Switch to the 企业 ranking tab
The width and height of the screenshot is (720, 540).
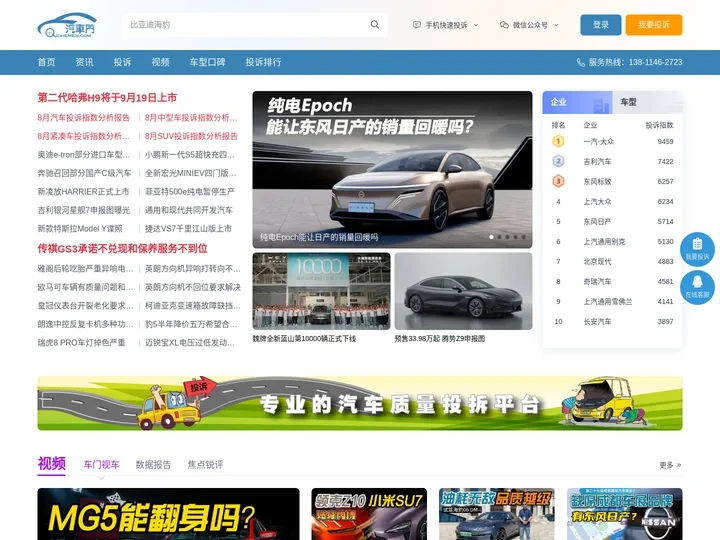point(577,102)
